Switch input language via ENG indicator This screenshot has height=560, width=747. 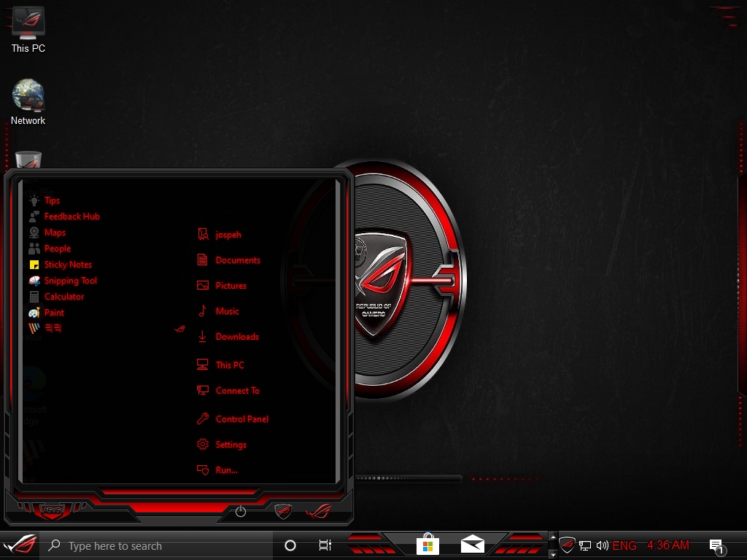click(624, 545)
